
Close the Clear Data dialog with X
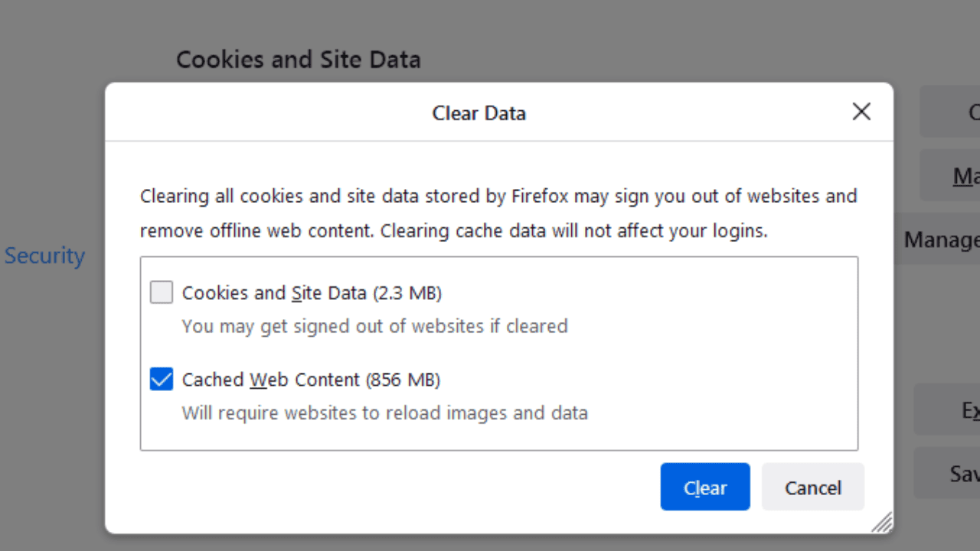[861, 112]
